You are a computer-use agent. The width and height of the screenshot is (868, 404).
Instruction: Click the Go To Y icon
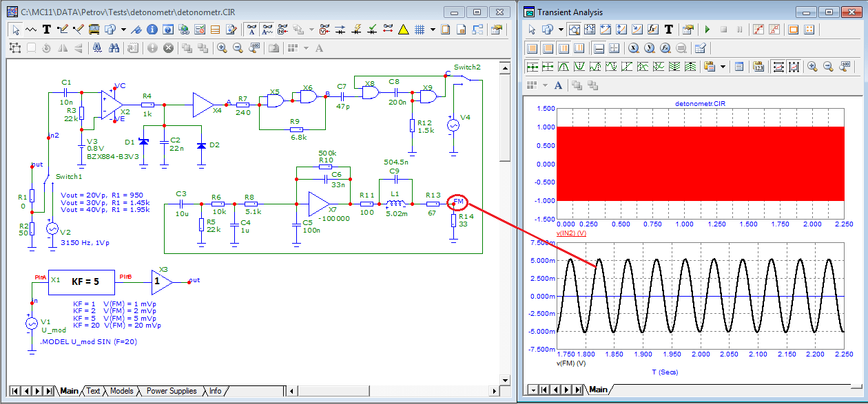coord(649,48)
